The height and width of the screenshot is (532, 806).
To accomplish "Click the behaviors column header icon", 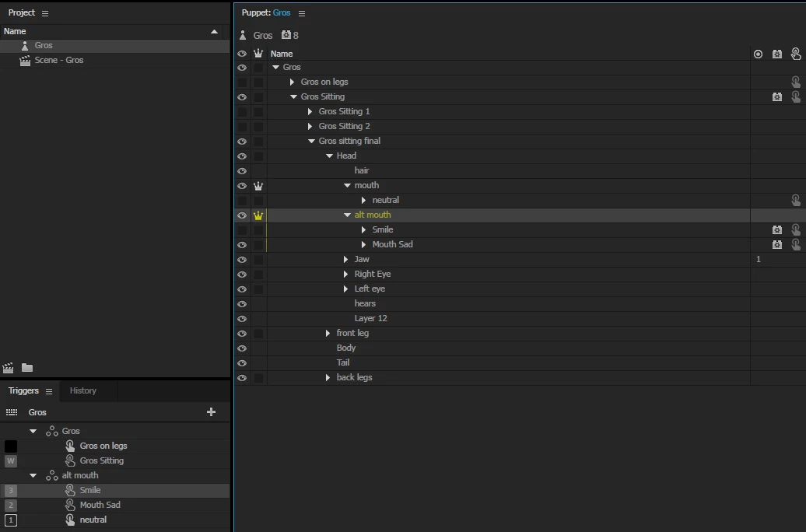I will coord(777,54).
